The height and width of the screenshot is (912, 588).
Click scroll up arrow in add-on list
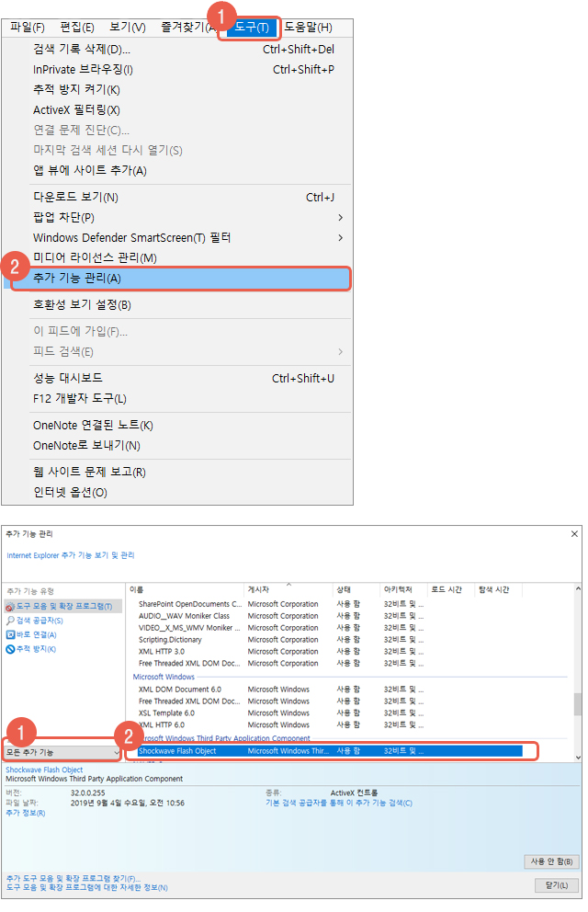coord(578,589)
